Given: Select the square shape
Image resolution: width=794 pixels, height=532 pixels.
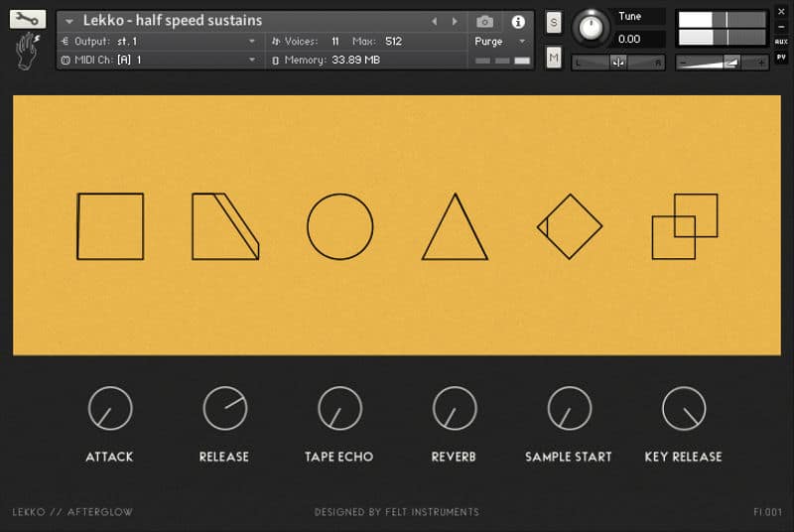Looking at the screenshot, I should [110, 226].
